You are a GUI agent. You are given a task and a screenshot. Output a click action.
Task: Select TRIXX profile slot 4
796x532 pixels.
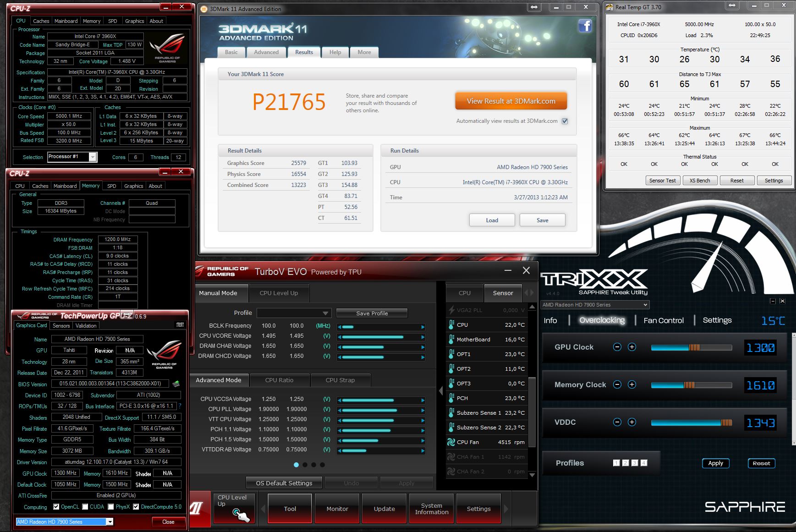(x=644, y=463)
